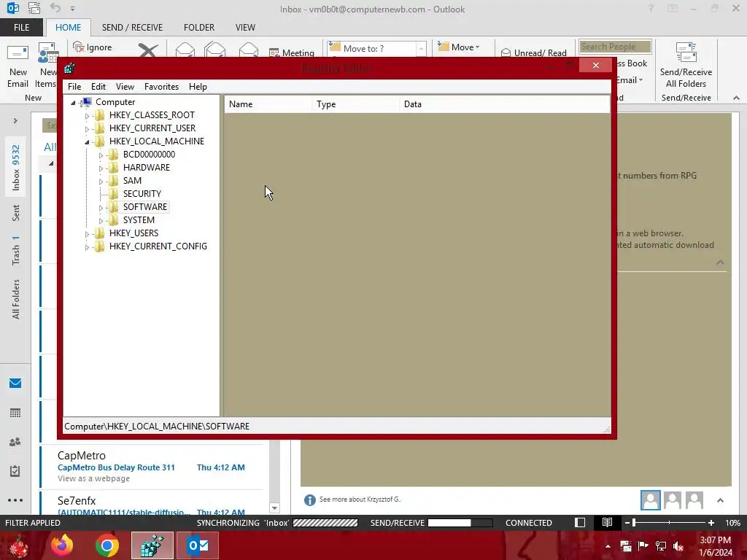This screenshot has width=747, height=560.
Task: Collapse the Computer root node
Action: tap(74, 102)
